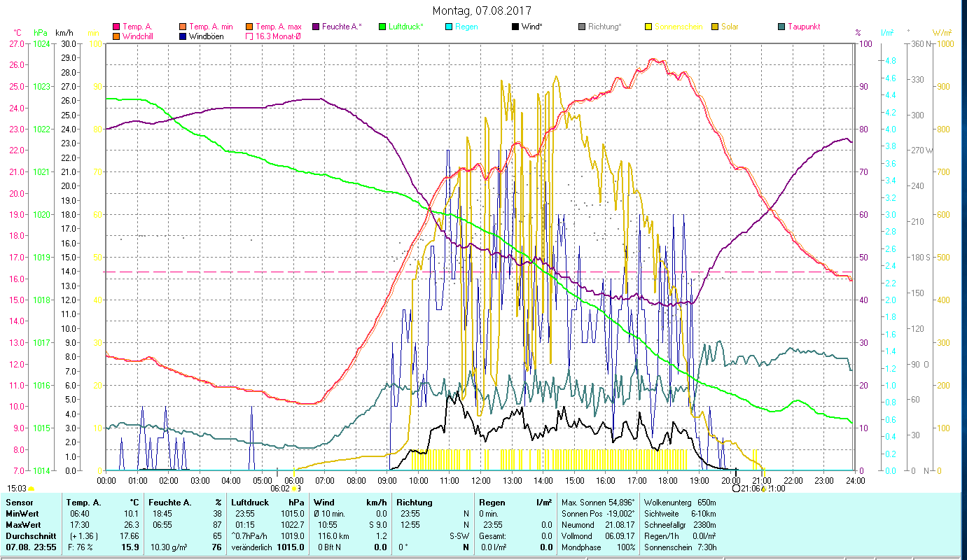This screenshot has height=560, width=967.
Task: Click the 16.3 Monat-Ø legend box
Action: 249,36
